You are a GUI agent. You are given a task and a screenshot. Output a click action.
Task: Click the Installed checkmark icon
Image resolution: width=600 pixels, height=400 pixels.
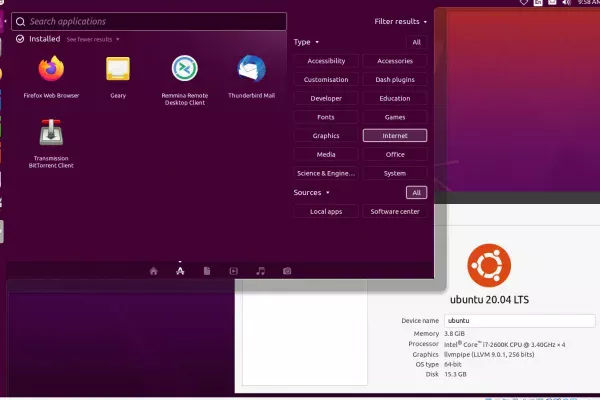20,39
